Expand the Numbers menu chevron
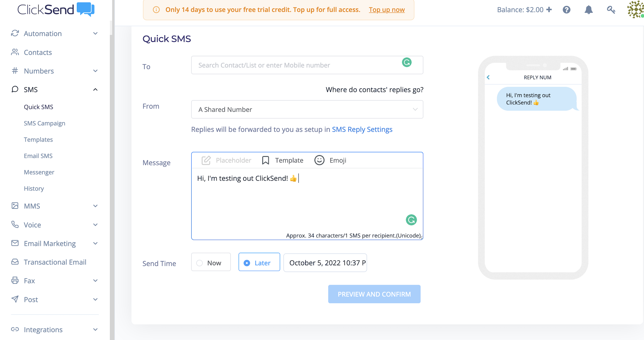644x340 pixels. (x=95, y=71)
